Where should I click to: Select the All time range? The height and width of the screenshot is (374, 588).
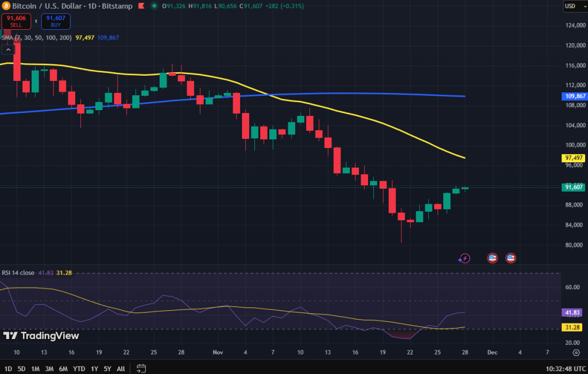[x=121, y=369]
